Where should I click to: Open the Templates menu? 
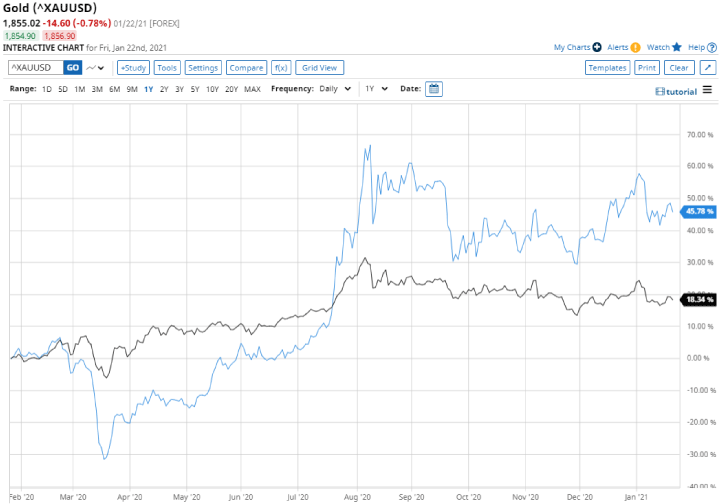(607, 68)
